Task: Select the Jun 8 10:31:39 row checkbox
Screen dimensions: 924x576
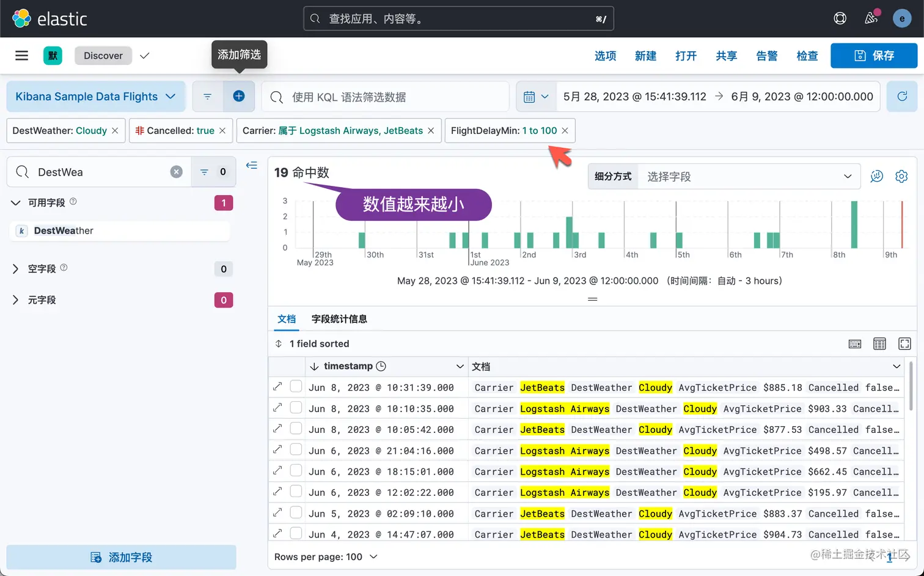Action: [296, 386]
